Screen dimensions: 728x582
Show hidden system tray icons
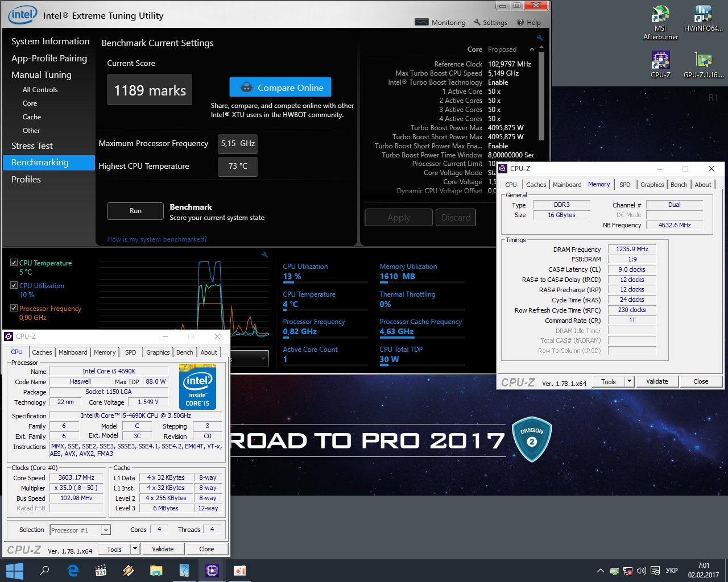(x=600, y=571)
